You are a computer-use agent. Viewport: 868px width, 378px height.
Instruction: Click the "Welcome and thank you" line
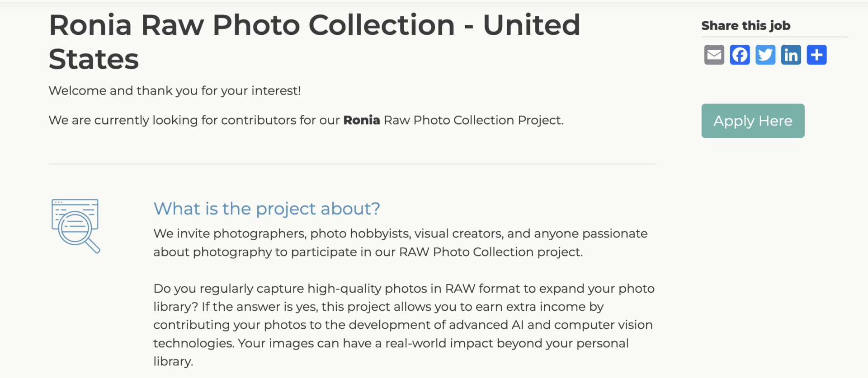coord(175,91)
